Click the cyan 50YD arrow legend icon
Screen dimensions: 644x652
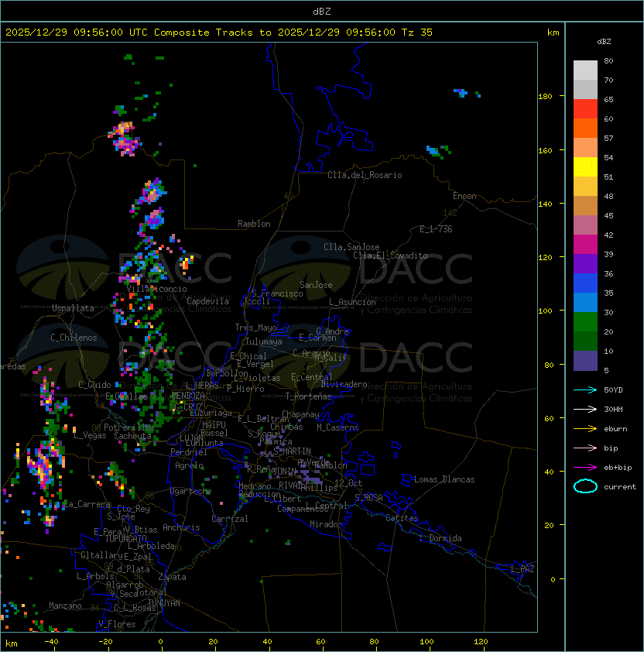click(585, 389)
